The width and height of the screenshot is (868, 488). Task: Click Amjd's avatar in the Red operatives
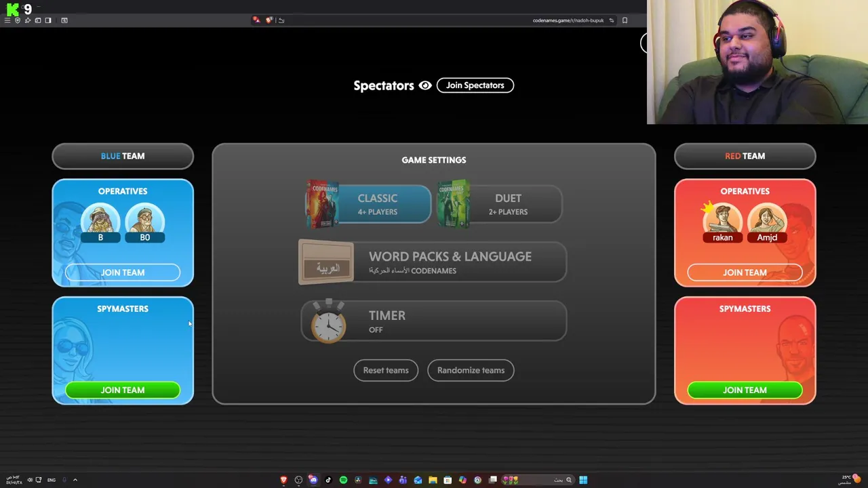[x=767, y=221]
